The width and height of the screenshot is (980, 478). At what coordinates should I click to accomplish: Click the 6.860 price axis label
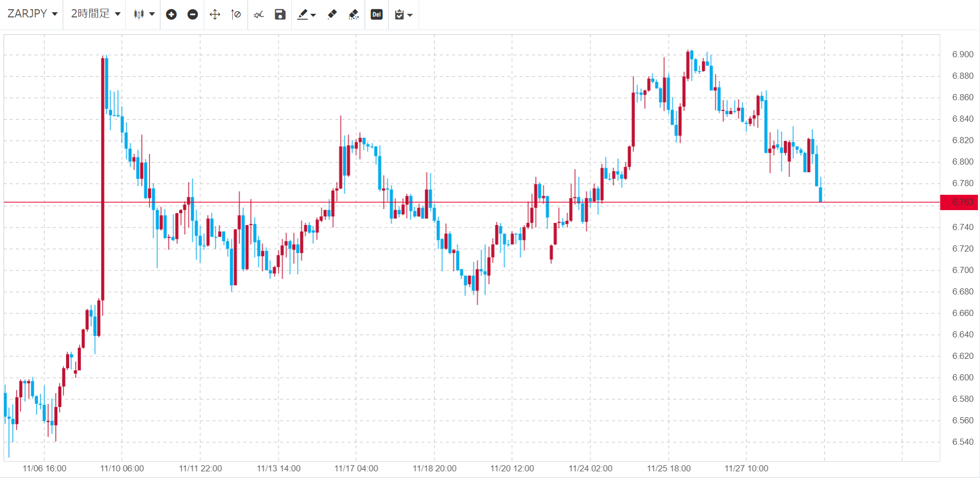963,97
